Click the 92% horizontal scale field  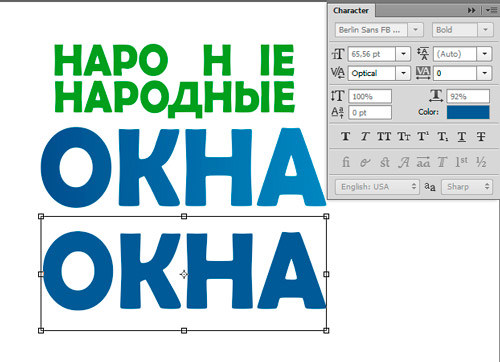(x=468, y=96)
